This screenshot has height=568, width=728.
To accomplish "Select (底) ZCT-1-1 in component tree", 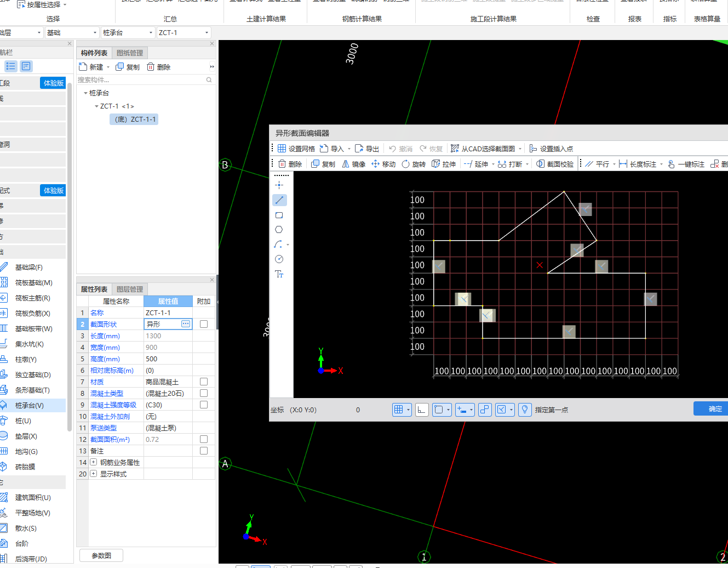I will click(135, 119).
